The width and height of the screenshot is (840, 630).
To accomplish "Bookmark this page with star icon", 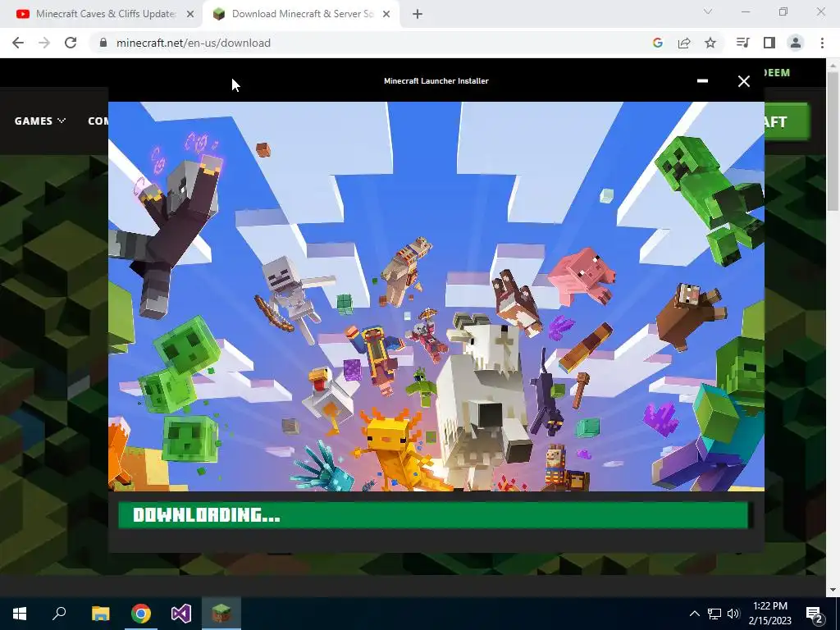I will [710, 43].
